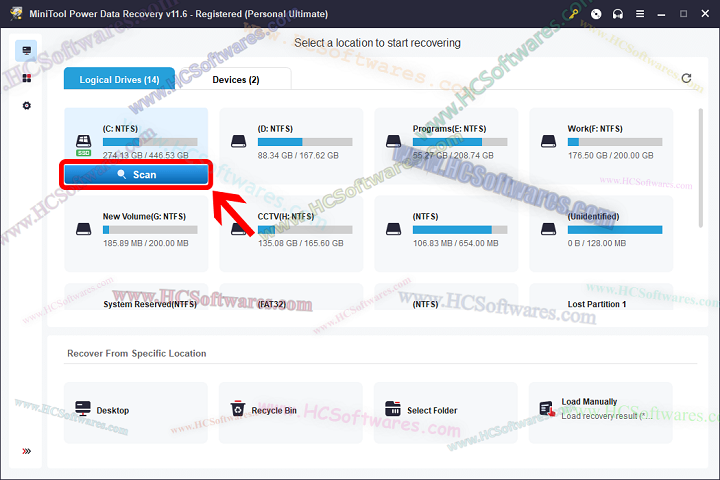Viewport: 720px width, 480px height.
Task: Select the unlabeled 654.00 MB NTFS drive icon
Action: click(x=394, y=229)
